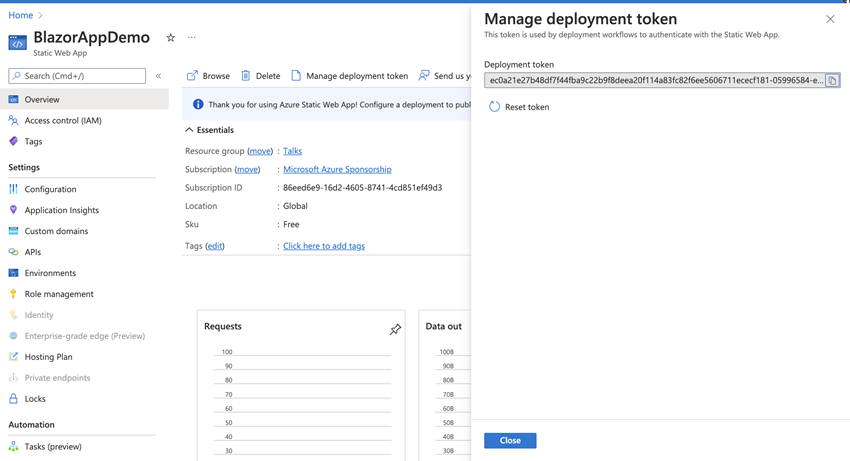Image resolution: width=850 pixels, height=461 pixels.
Task: Collapse the Essentials section
Action: 210,130
